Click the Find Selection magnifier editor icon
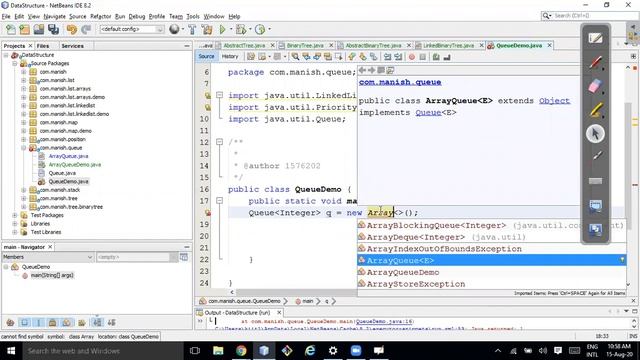This screenshot has height=360, width=640. [295, 57]
